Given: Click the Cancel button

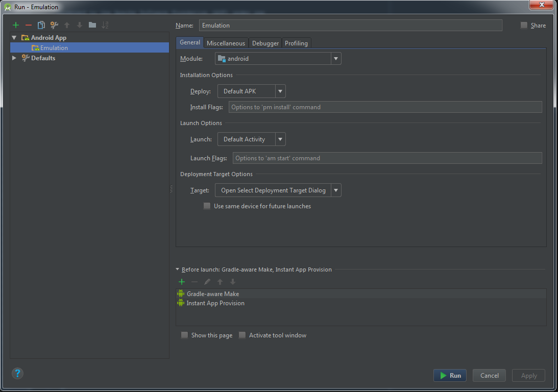Looking at the screenshot, I should 489,376.
